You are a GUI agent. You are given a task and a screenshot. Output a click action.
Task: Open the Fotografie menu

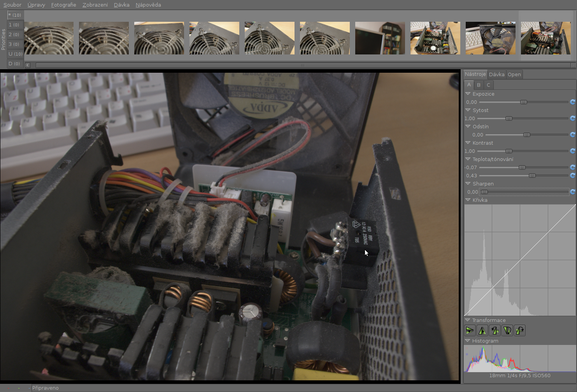pyautogui.click(x=64, y=5)
